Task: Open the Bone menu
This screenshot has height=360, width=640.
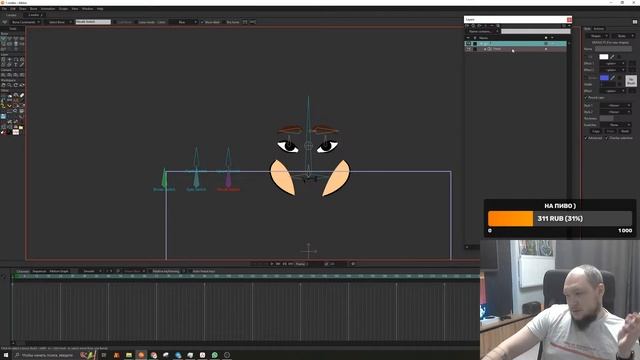Action: (x=33, y=9)
